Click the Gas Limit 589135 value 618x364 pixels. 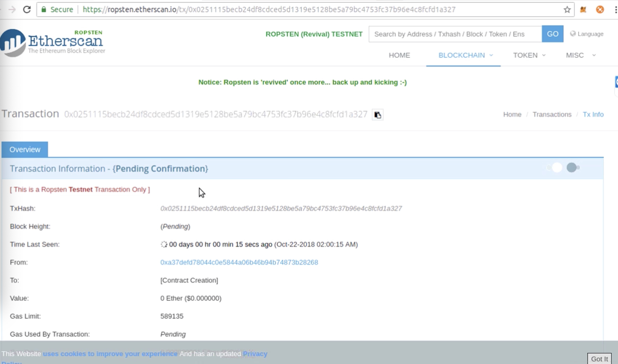tap(172, 316)
